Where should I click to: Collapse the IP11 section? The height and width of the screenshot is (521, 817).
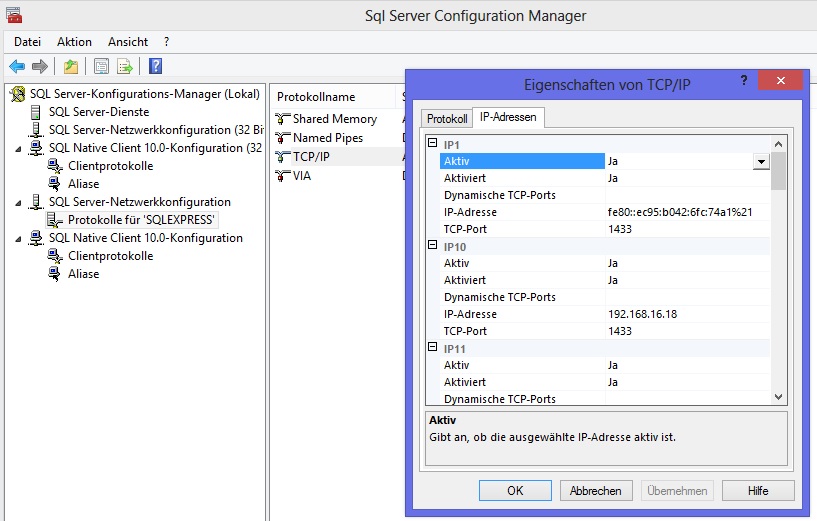click(432, 346)
